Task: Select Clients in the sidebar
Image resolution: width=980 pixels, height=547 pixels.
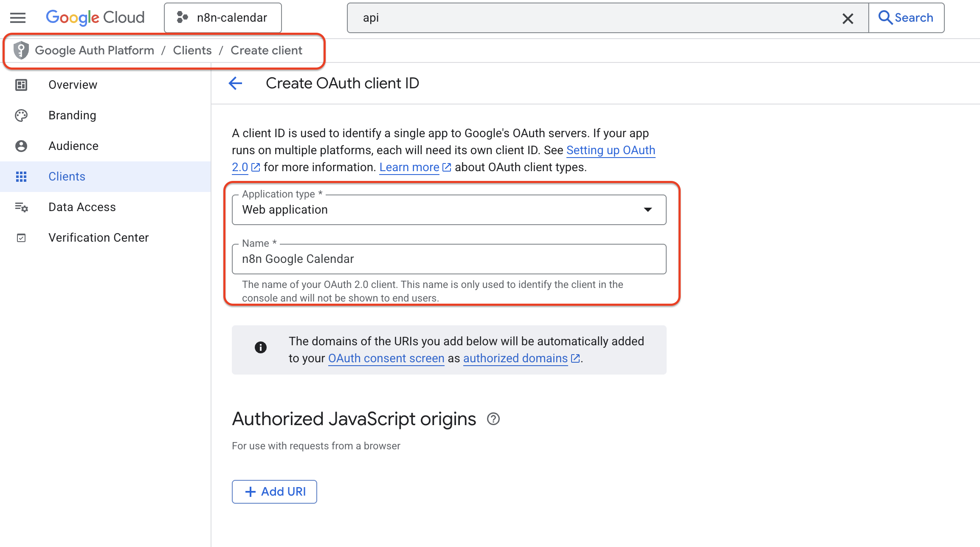Action: tap(67, 177)
